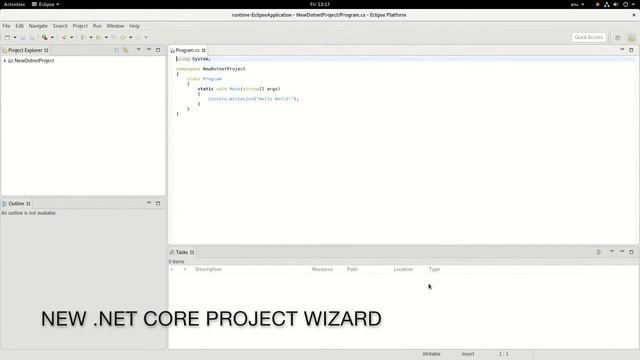Open the Next Annotation dropdown arrow
The height and width of the screenshot is (360, 640).
click(91, 37)
